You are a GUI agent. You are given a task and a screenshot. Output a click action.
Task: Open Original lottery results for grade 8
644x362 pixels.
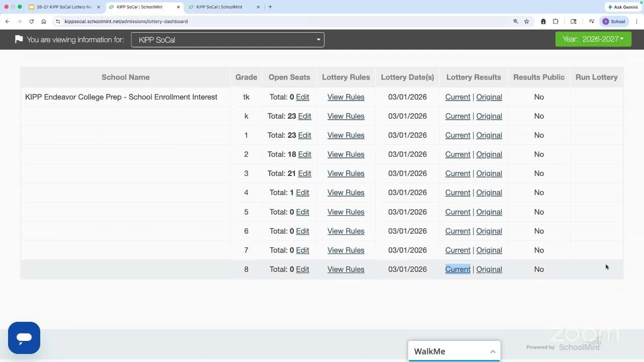pyautogui.click(x=489, y=269)
